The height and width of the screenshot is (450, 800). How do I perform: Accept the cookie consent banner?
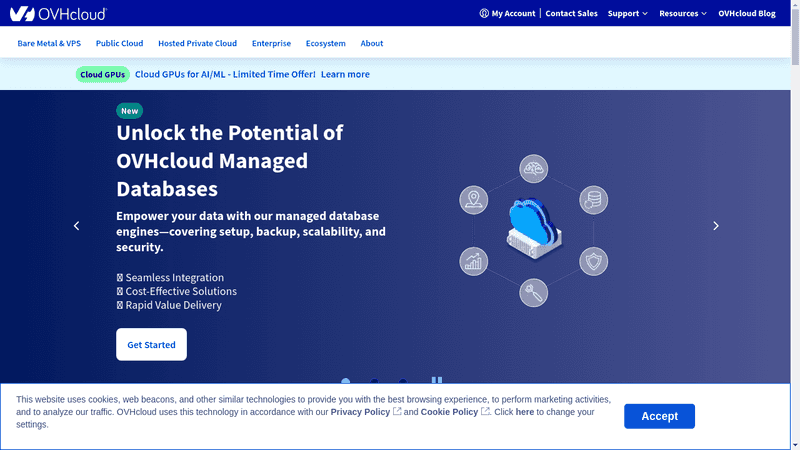pos(659,416)
